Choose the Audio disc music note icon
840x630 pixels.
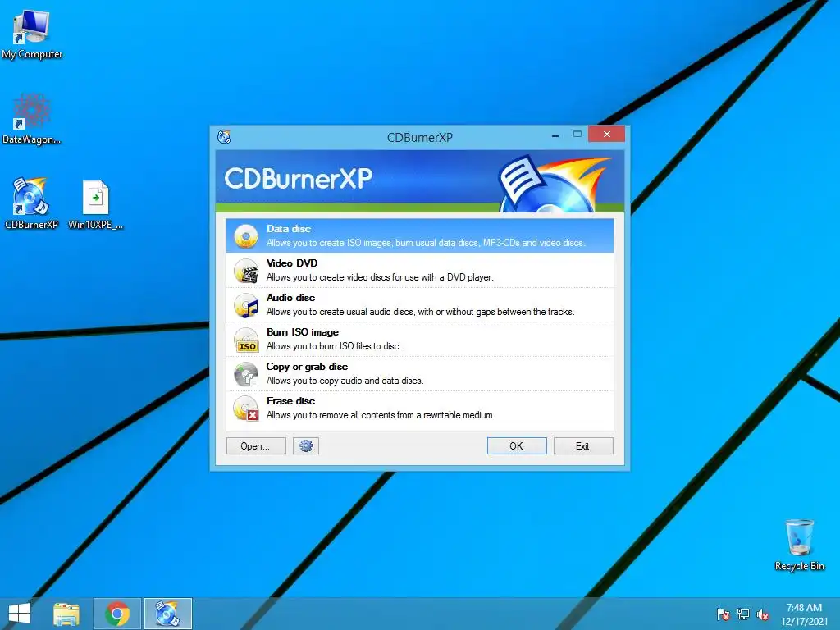pyautogui.click(x=246, y=305)
